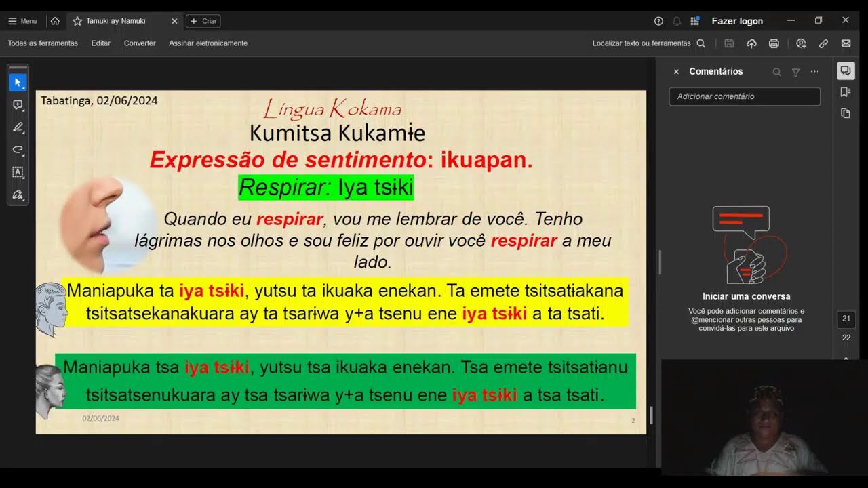The width and height of the screenshot is (868, 488).
Task: Open notifications bell icon
Action: pos(677,21)
